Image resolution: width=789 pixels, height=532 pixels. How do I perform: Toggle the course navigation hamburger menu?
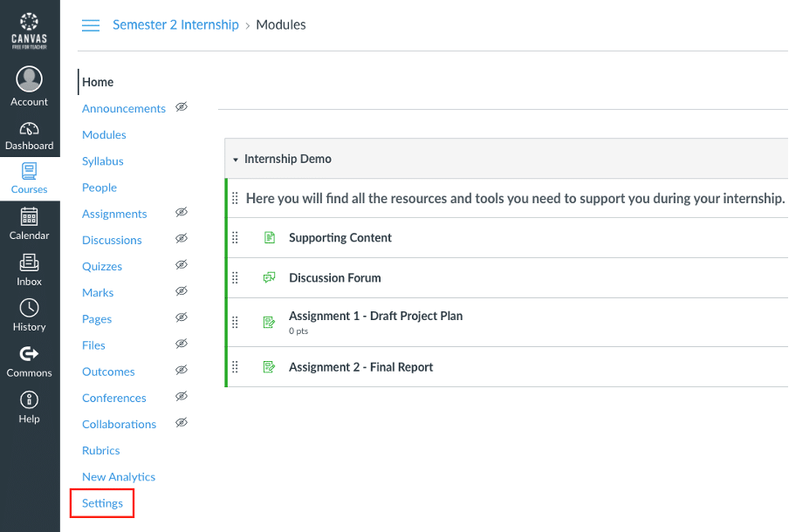91,25
